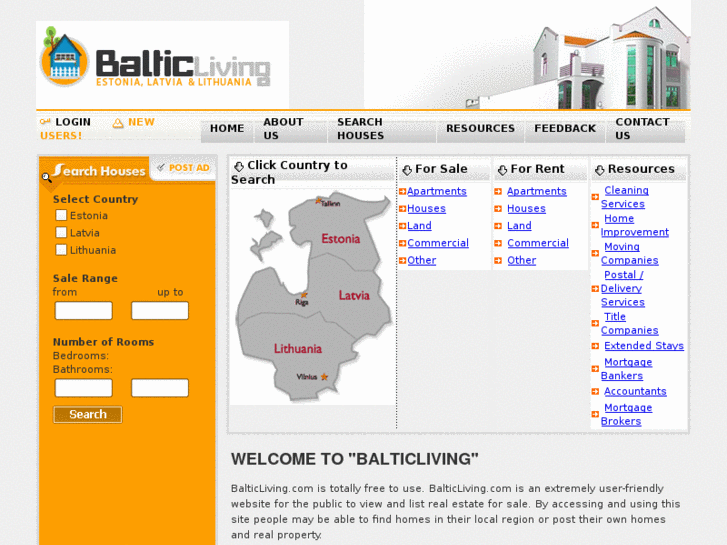Select Estonia on the country map
This screenshot has height=545, width=727.
341,239
